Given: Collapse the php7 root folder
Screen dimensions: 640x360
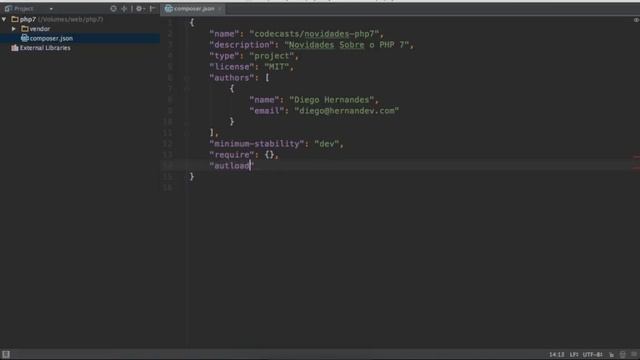Looking at the screenshot, I should coord(4,19).
